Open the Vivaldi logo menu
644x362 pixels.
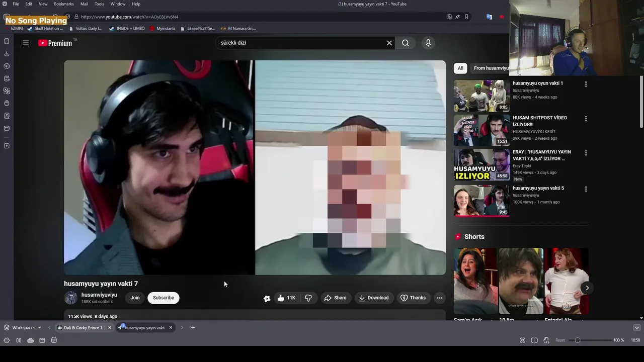(x=5, y=4)
